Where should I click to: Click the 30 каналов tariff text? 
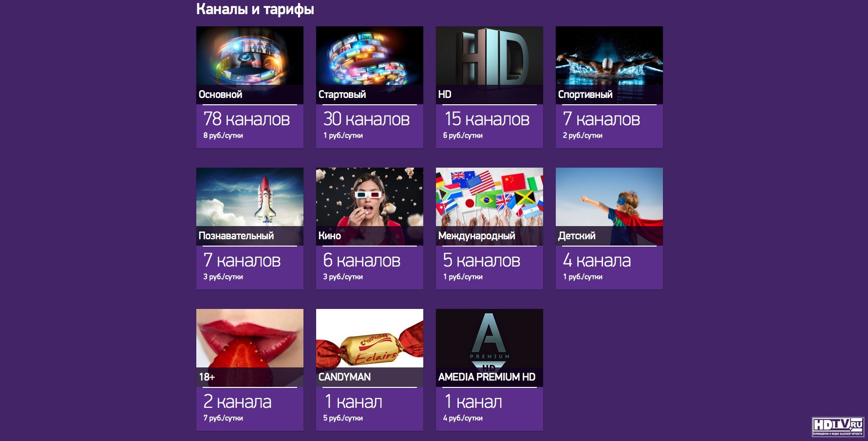(366, 119)
